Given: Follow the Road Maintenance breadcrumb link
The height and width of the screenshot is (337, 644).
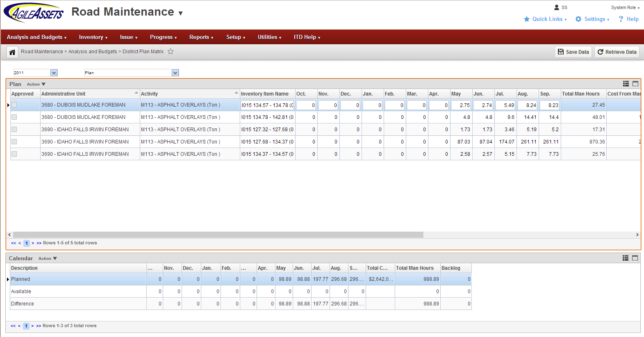Looking at the screenshot, I should (x=42, y=52).
